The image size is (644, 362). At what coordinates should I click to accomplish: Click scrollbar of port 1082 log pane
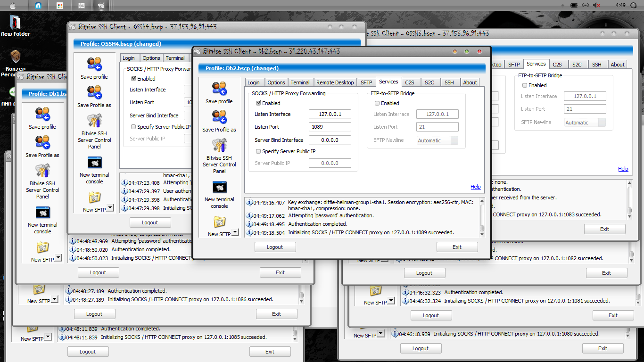pos(632,253)
